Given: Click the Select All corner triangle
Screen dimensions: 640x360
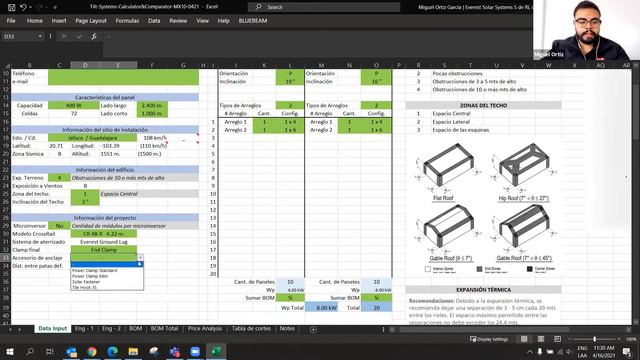Looking at the screenshot, I should click(x=7, y=65).
